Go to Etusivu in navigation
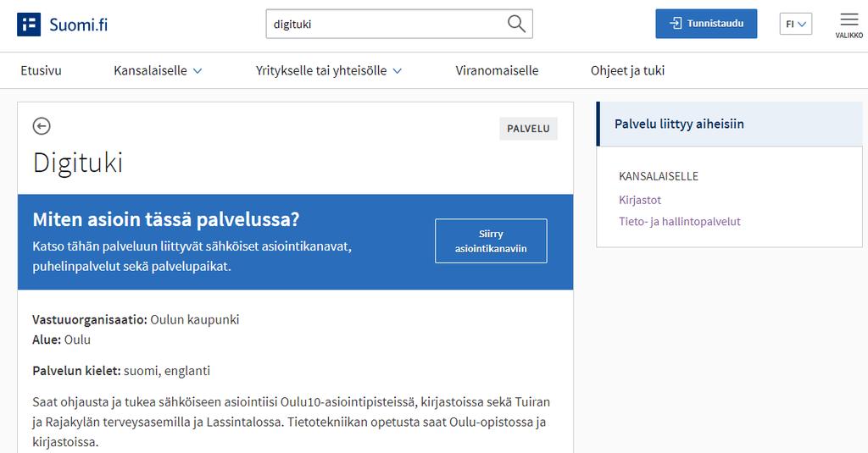The image size is (868, 453). click(x=41, y=71)
